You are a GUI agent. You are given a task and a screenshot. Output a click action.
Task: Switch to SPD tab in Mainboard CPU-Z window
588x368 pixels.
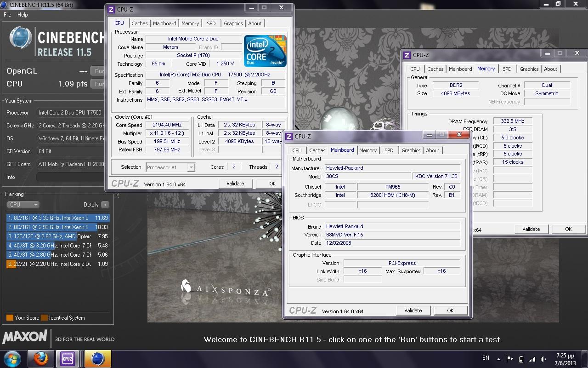(x=389, y=150)
